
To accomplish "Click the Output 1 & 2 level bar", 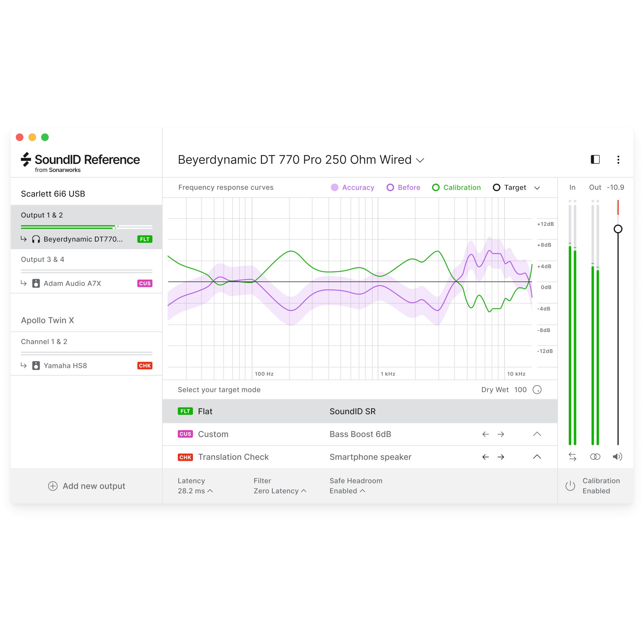I will tap(87, 227).
